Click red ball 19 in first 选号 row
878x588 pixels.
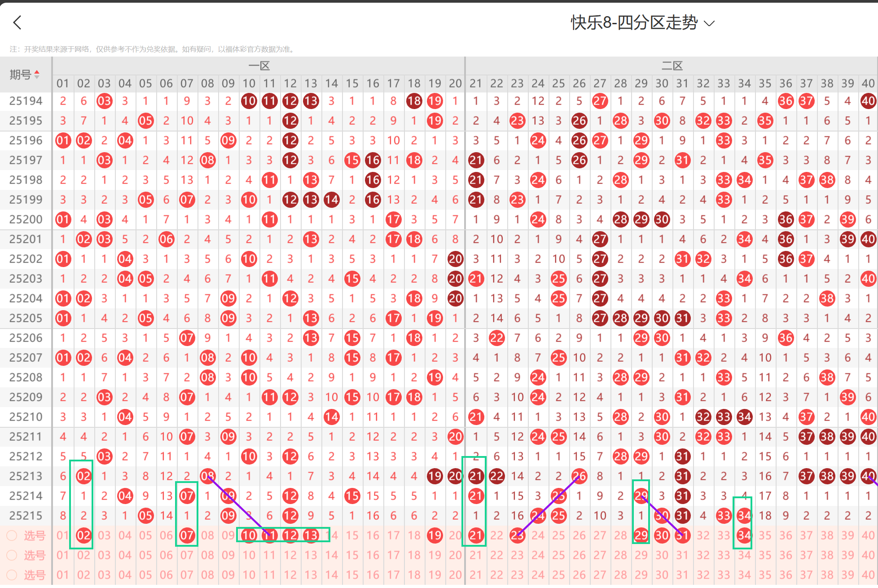tap(435, 535)
